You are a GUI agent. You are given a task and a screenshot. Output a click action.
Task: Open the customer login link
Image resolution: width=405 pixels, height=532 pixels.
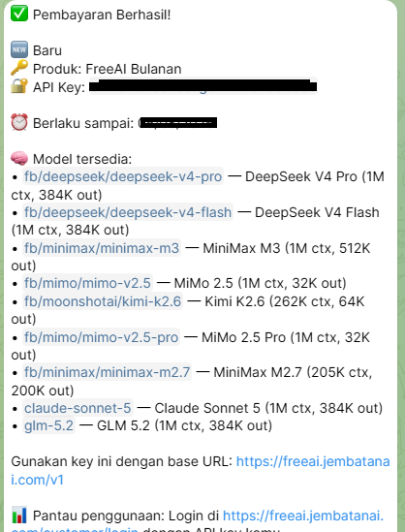click(303, 516)
